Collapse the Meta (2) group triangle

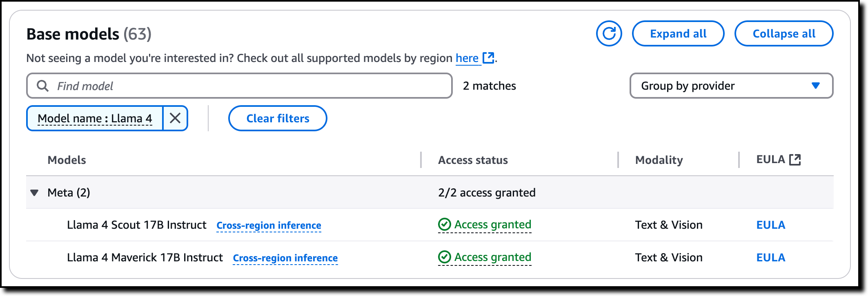(x=35, y=192)
